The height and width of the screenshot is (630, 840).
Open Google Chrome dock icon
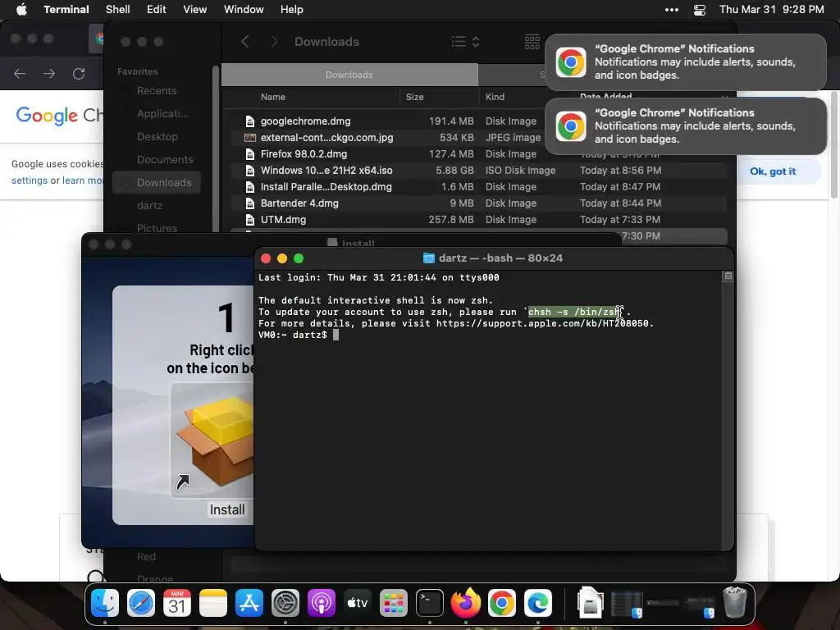click(x=502, y=603)
